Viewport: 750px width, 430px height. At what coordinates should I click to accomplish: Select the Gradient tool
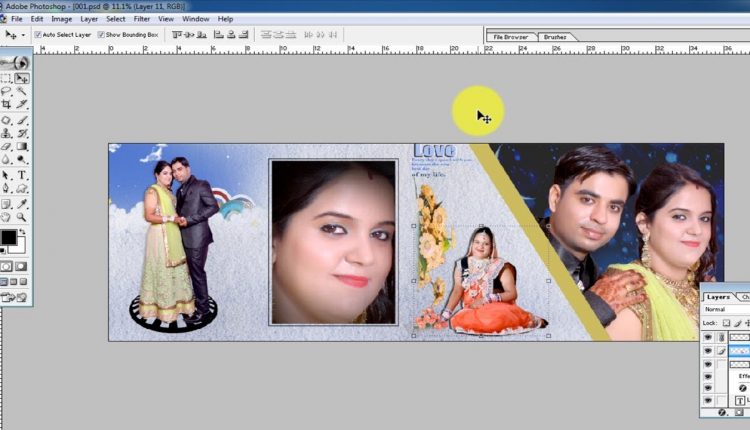(22, 146)
